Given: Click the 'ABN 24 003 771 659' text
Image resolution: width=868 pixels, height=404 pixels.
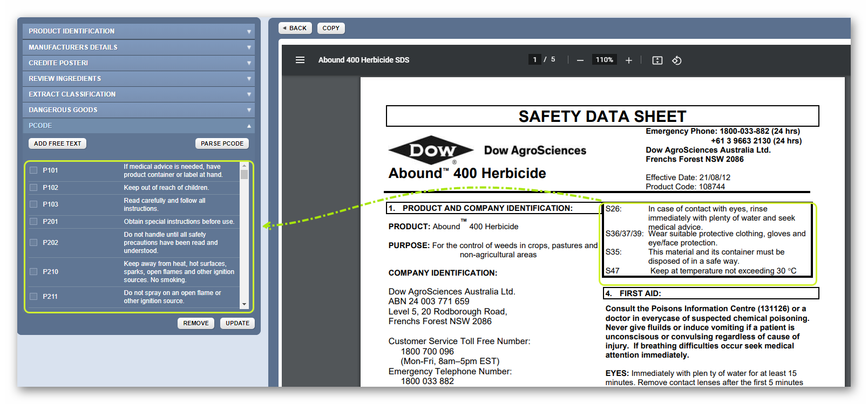Looking at the screenshot, I should (429, 302).
